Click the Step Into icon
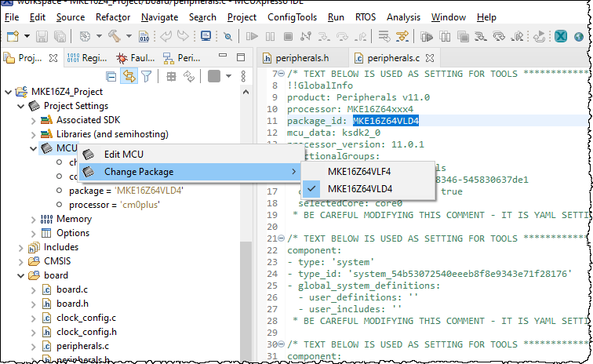 pos(324,37)
